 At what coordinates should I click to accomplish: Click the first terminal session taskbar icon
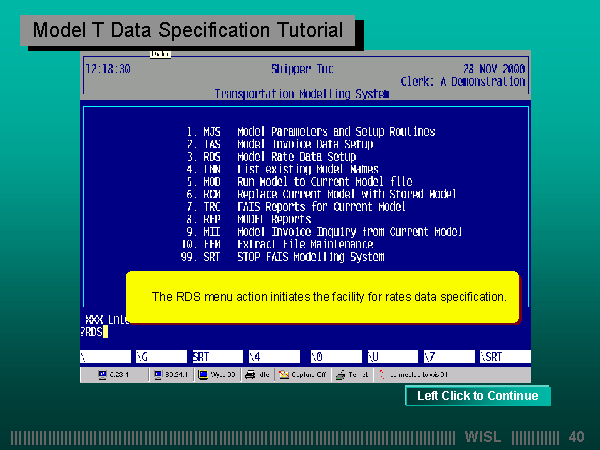tap(115, 375)
